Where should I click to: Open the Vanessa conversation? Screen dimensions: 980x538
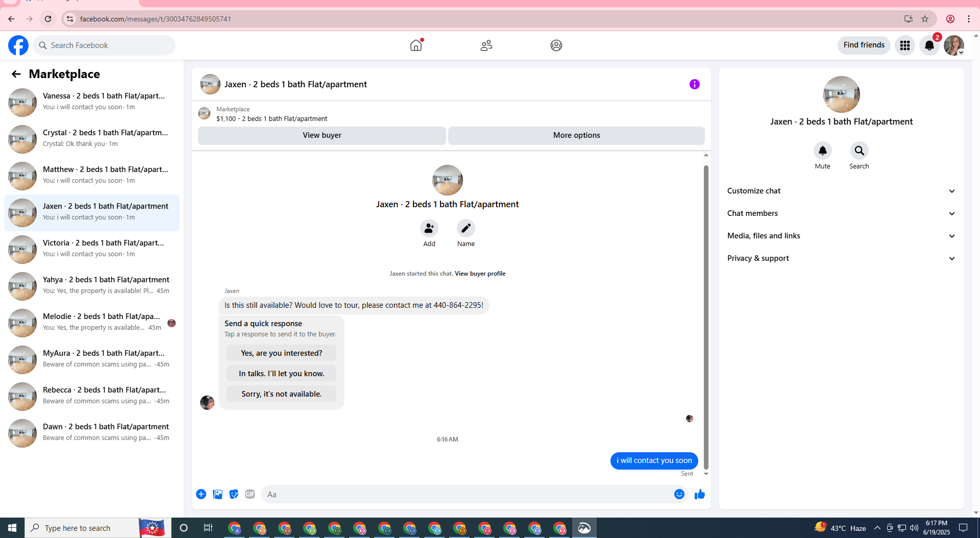[x=92, y=103]
